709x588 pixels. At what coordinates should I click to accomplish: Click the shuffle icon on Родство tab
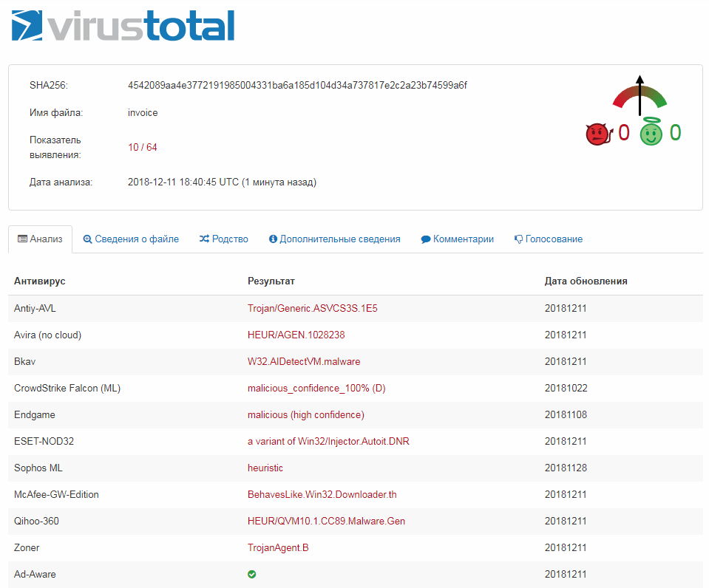click(204, 239)
